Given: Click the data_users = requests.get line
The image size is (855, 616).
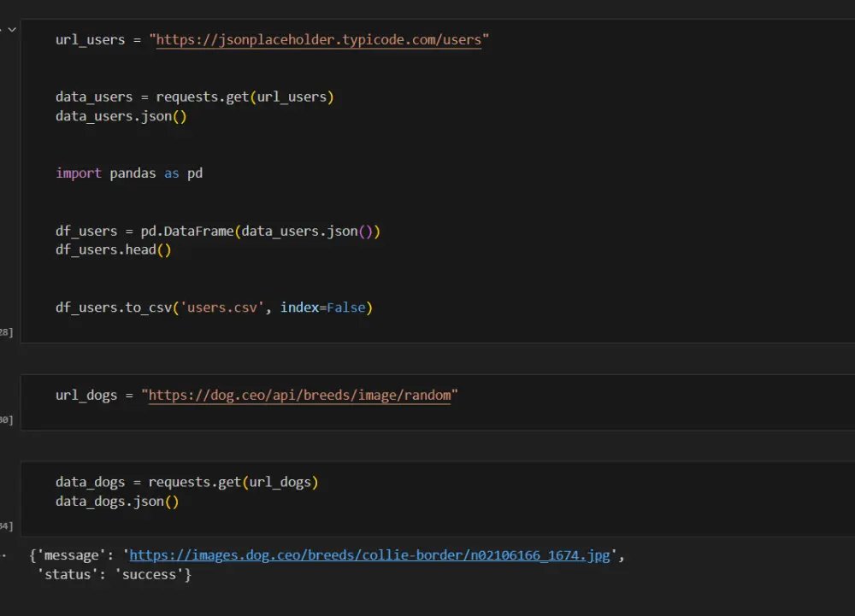Looking at the screenshot, I should [194, 97].
